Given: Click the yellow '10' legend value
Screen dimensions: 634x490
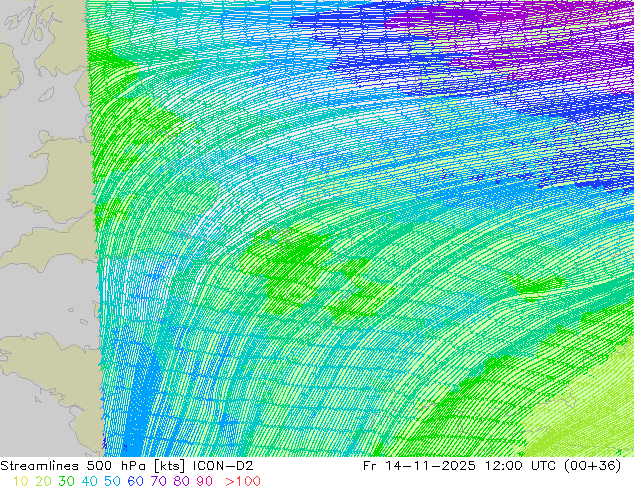Looking at the screenshot, I should (x=20, y=482).
